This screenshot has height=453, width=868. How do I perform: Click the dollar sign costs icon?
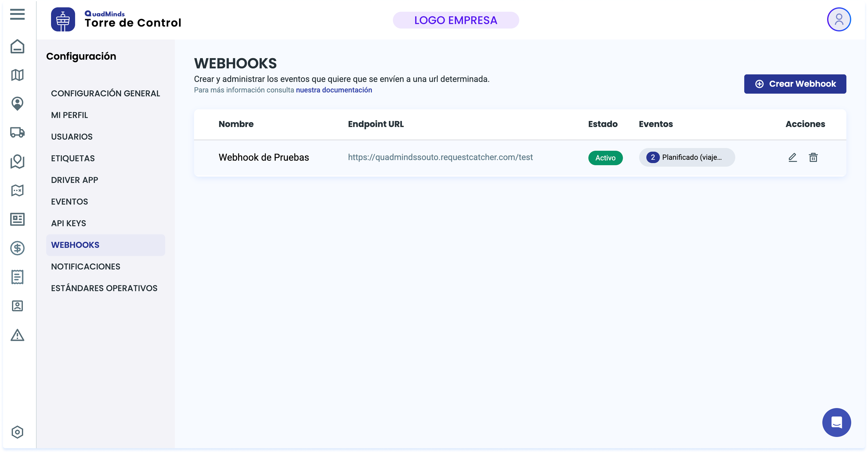click(17, 248)
